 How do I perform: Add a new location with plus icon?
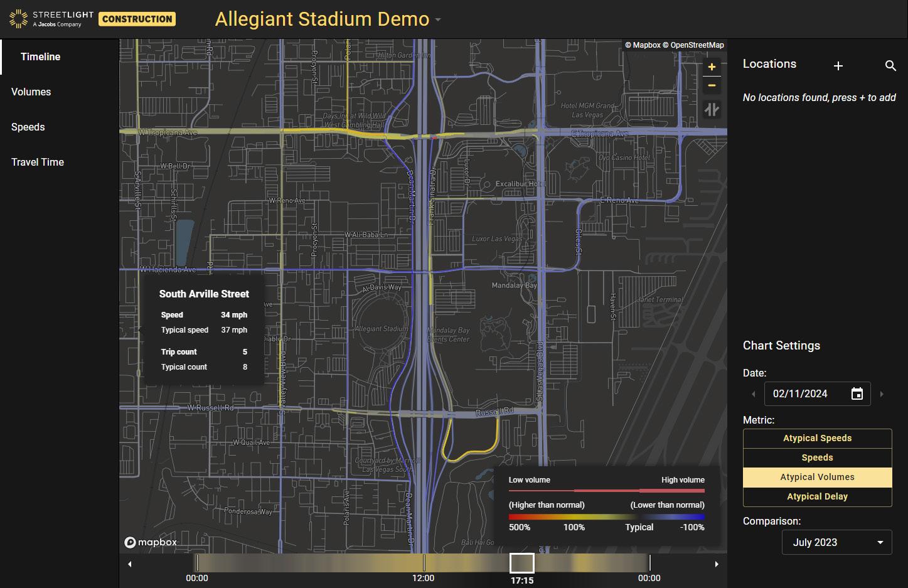pos(838,66)
